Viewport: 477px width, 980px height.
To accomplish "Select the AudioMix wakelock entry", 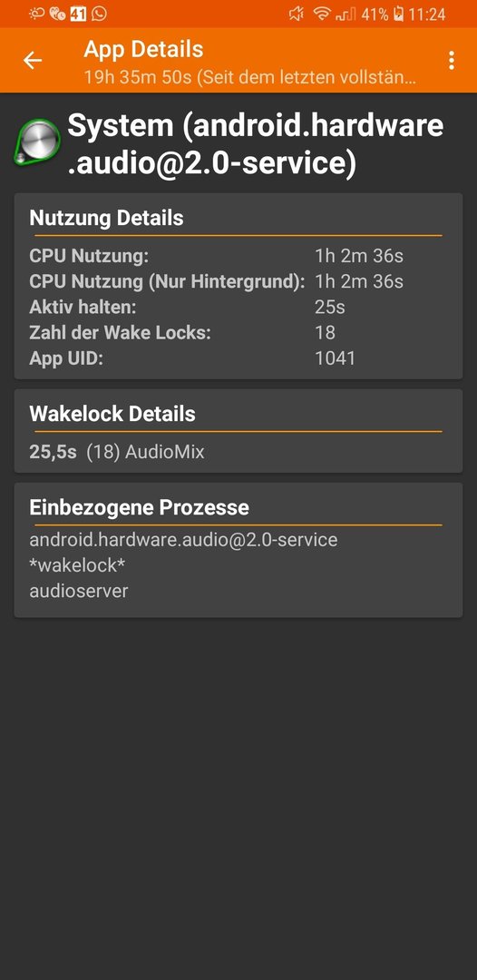I will tap(117, 452).
